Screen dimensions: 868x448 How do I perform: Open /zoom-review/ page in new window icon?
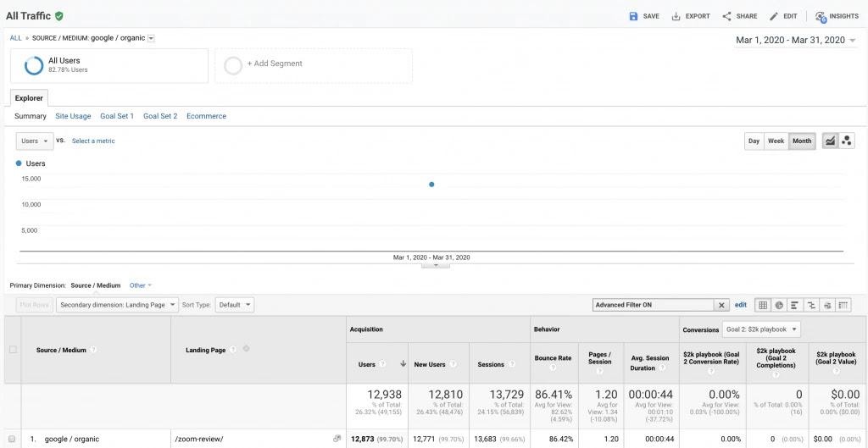337,439
